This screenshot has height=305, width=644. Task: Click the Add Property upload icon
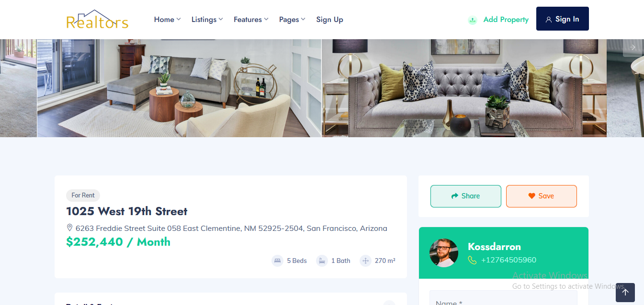coord(473,20)
